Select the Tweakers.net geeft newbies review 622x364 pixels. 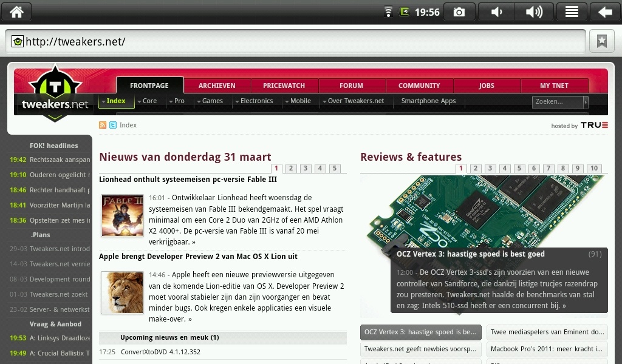pos(420,349)
